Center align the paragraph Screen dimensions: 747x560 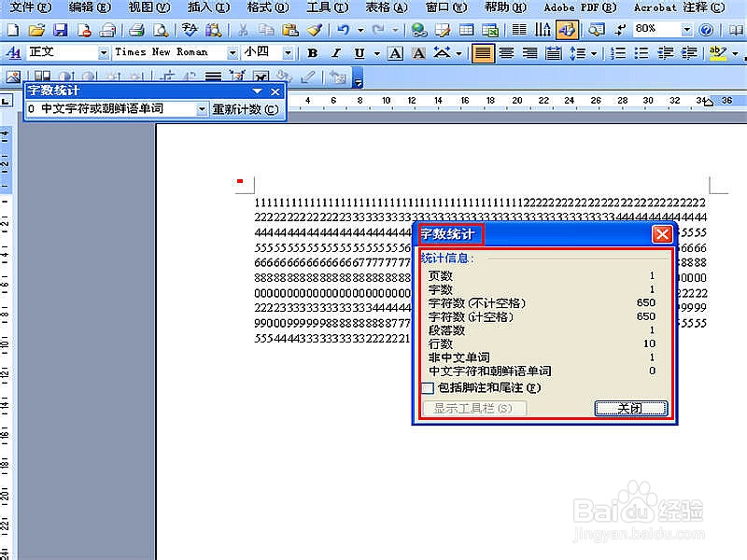point(506,53)
